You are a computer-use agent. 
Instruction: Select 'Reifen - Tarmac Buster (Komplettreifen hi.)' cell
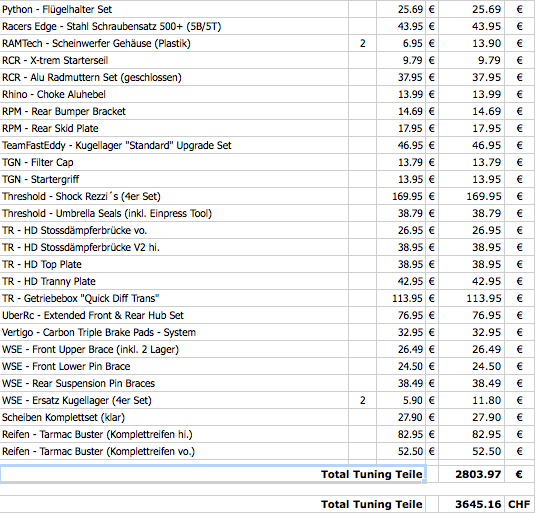(x=174, y=434)
